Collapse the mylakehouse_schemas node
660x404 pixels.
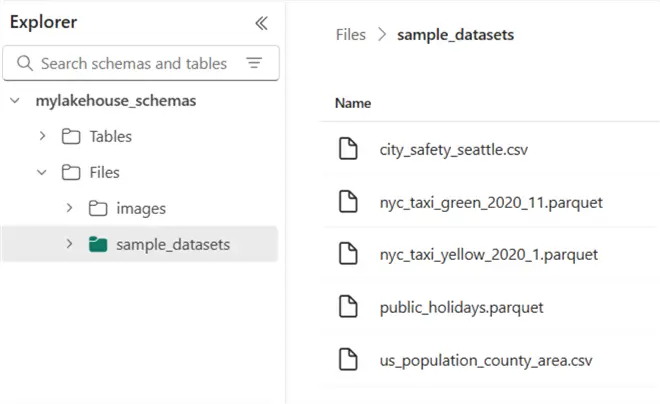[15, 100]
